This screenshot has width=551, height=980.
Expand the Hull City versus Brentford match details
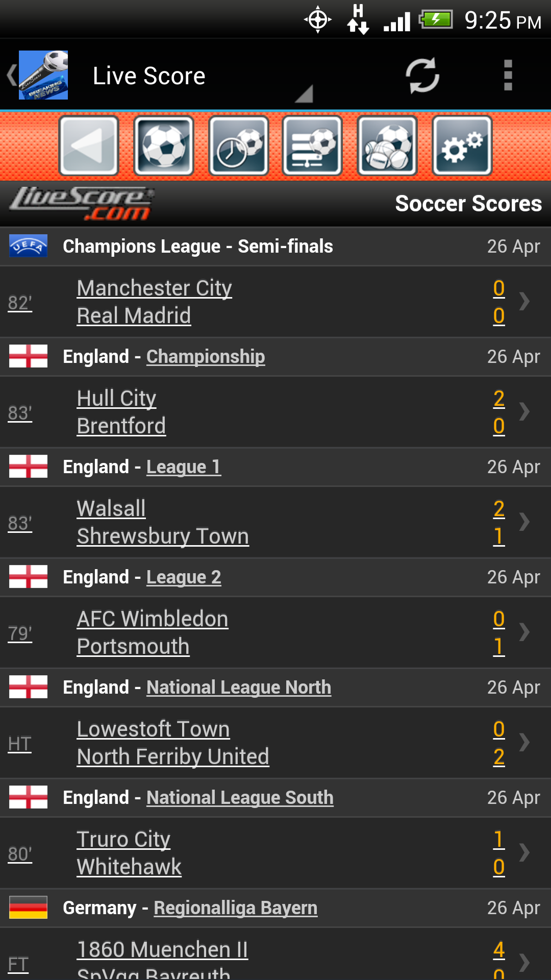pyautogui.click(x=524, y=411)
